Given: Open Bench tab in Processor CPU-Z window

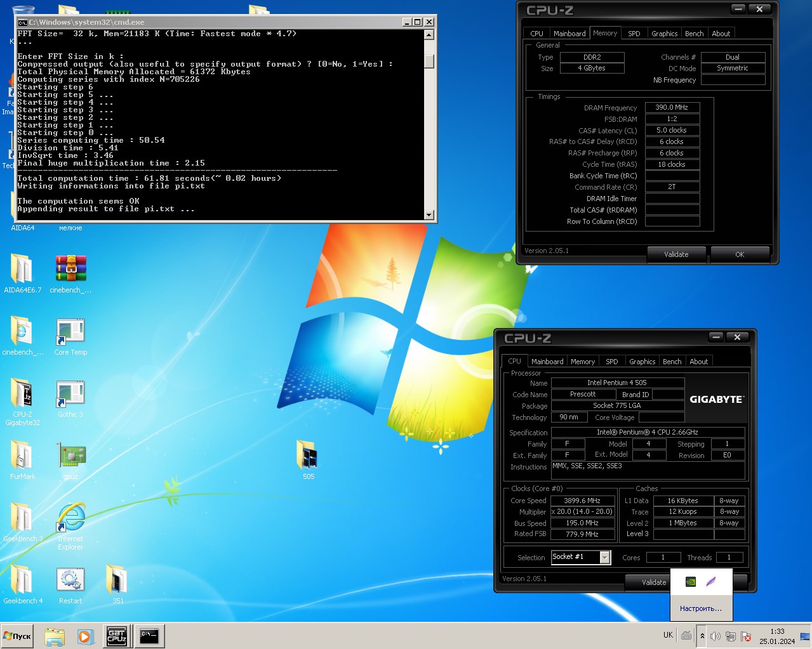Looking at the screenshot, I should (672, 362).
